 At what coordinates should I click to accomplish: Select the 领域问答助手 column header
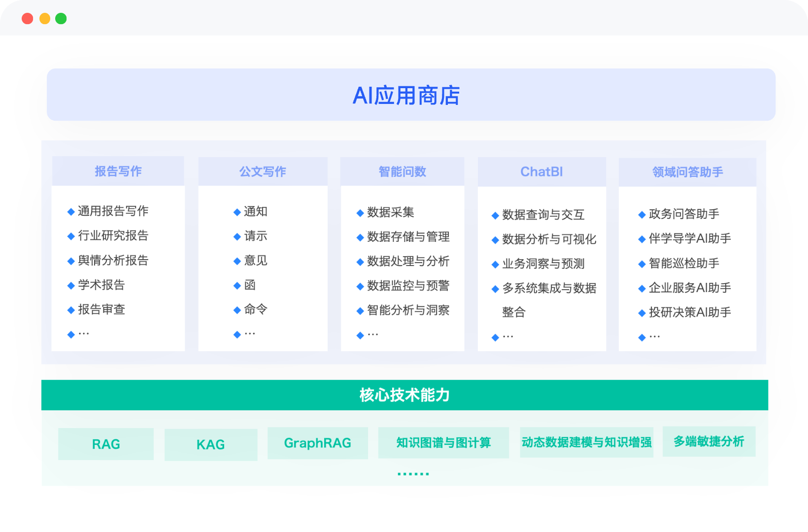pyautogui.click(x=687, y=172)
